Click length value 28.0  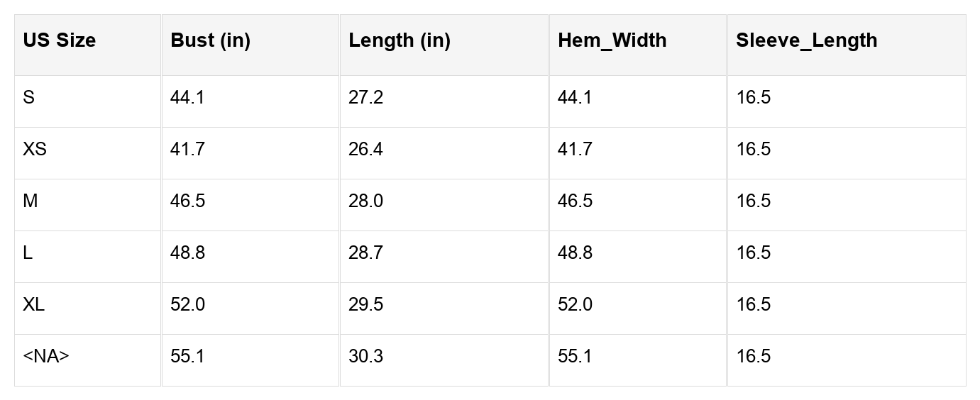pos(365,201)
